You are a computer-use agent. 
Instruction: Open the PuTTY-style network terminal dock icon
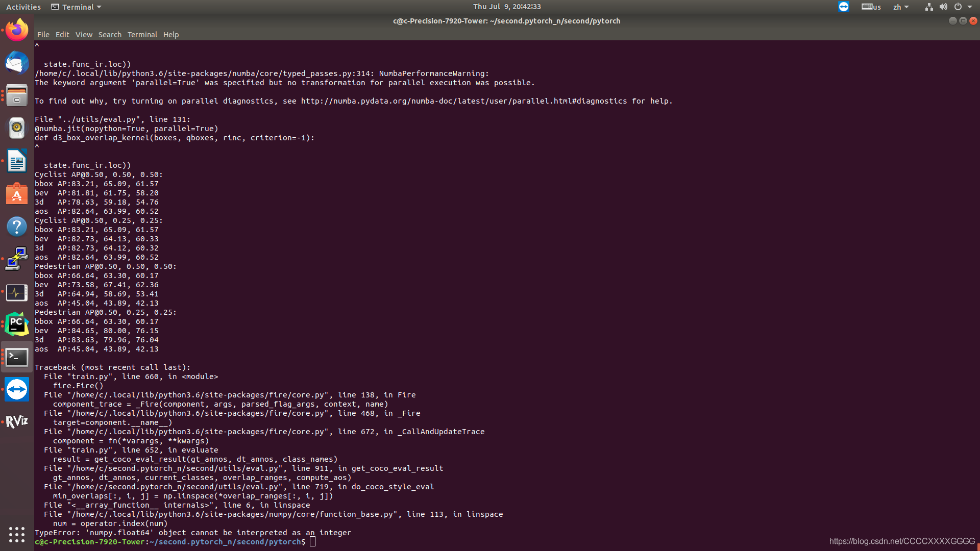coord(17,259)
